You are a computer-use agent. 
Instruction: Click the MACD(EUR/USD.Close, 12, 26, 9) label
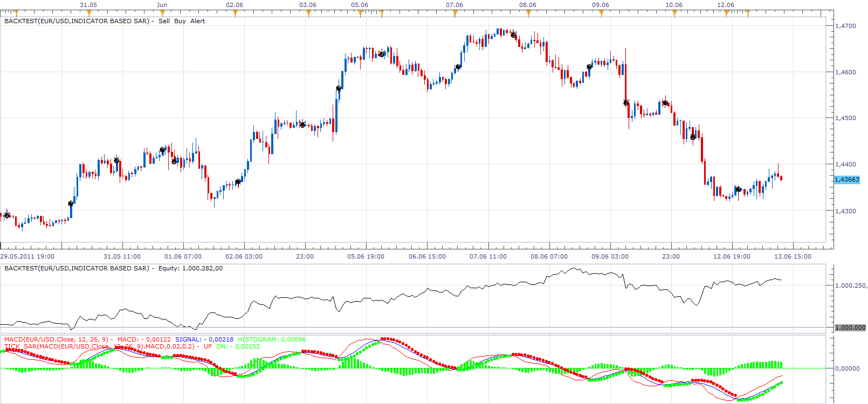57,339
